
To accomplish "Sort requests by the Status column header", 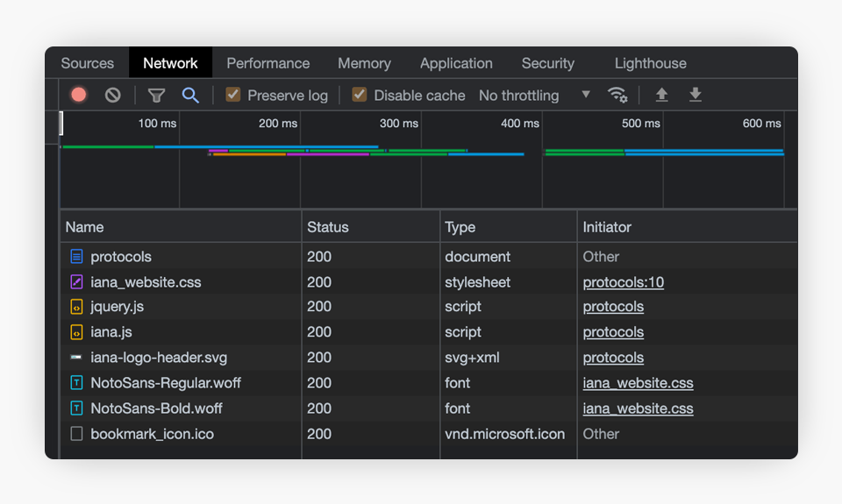I will [x=328, y=227].
